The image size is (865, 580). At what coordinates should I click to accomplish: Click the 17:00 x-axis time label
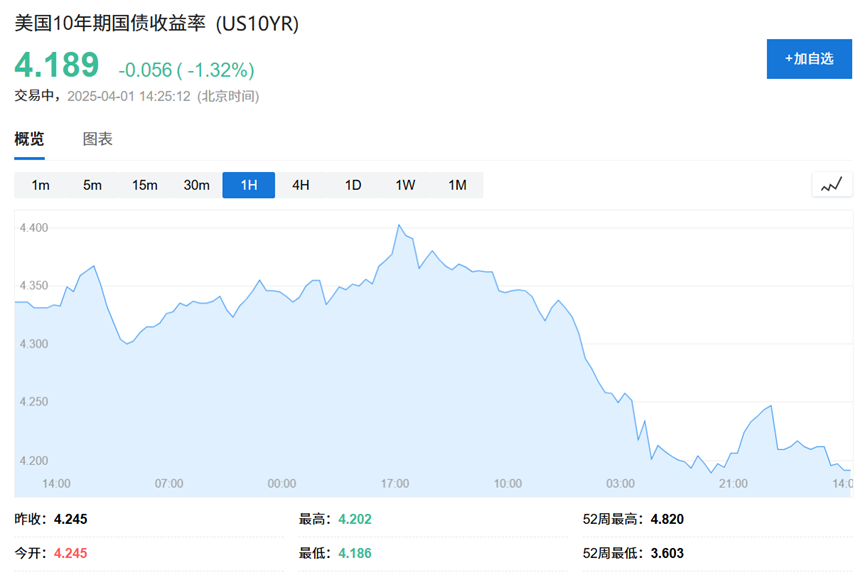click(x=395, y=484)
